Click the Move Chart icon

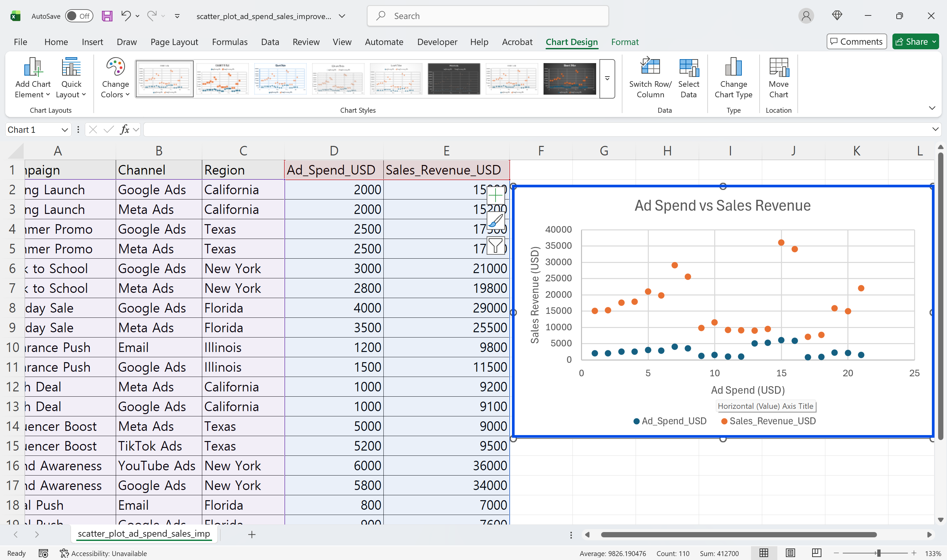[x=778, y=67]
